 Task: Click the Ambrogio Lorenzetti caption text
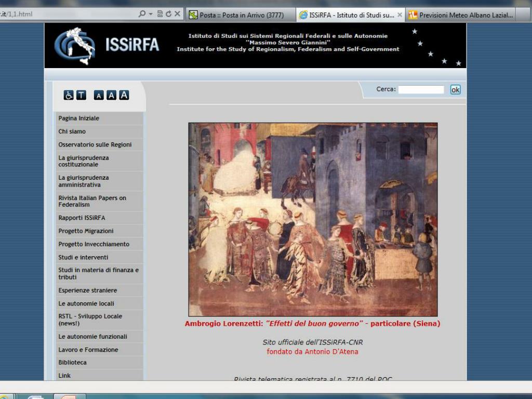click(312, 324)
